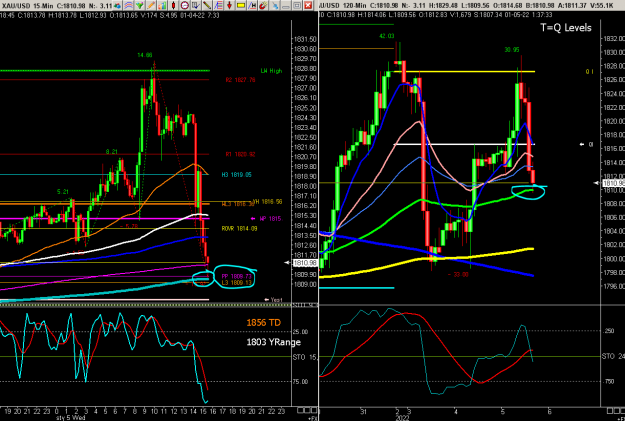Click the L4 High green label
This screenshot has height=421, width=625.
click(x=271, y=71)
